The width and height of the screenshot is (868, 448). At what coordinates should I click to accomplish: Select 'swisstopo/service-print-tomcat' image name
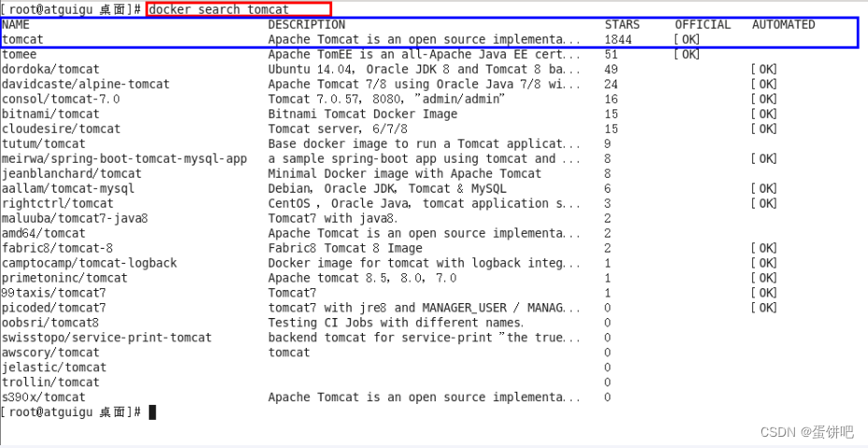(x=107, y=339)
